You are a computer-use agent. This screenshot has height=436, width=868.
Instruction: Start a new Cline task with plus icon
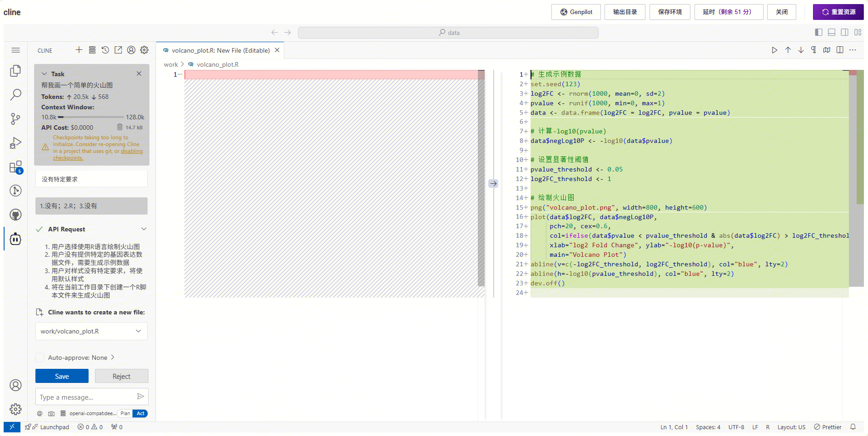79,50
